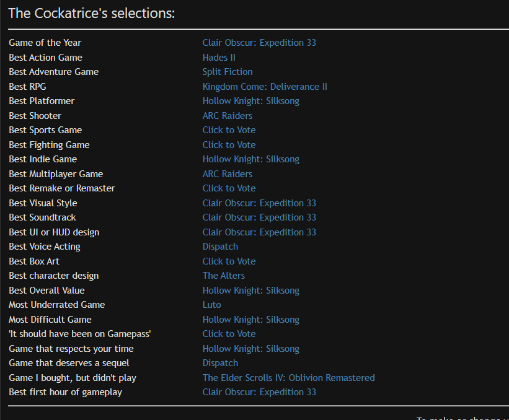Click to Vote for Best Sports Game
The width and height of the screenshot is (509, 420).
(x=229, y=130)
